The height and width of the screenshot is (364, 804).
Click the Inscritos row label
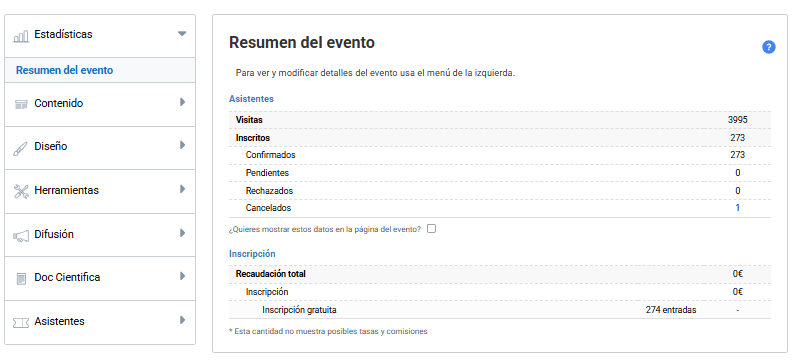(x=253, y=138)
